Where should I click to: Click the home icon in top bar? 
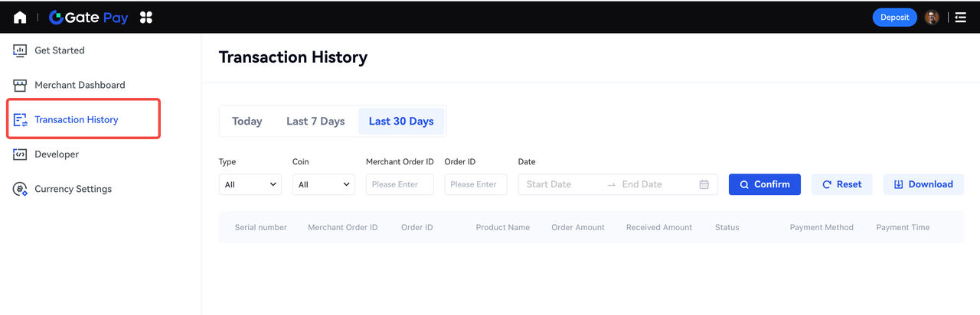(20, 17)
